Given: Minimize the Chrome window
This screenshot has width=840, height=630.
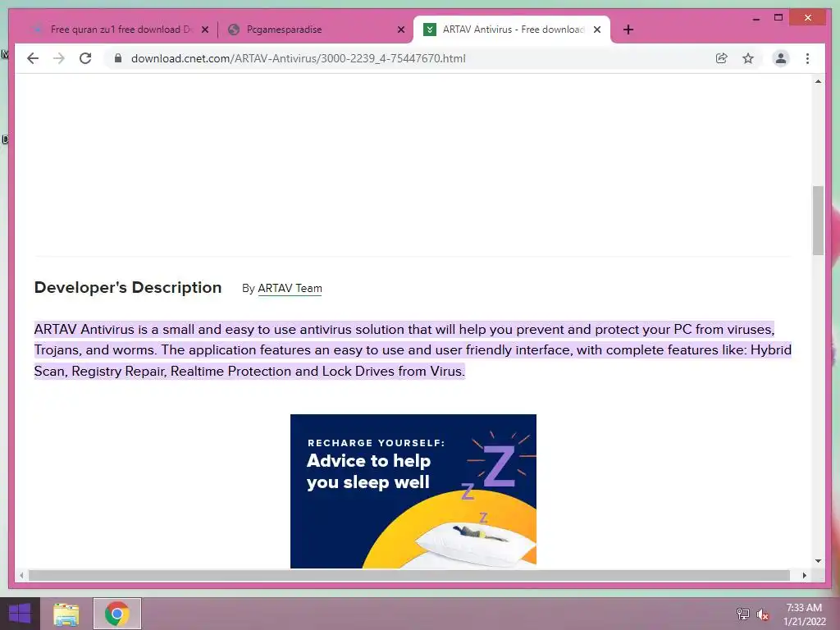Looking at the screenshot, I should click(x=756, y=18).
